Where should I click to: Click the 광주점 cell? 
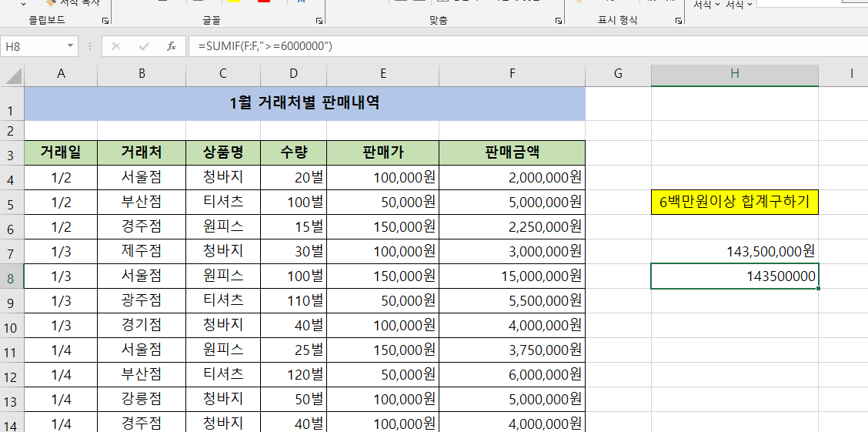click(x=142, y=301)
